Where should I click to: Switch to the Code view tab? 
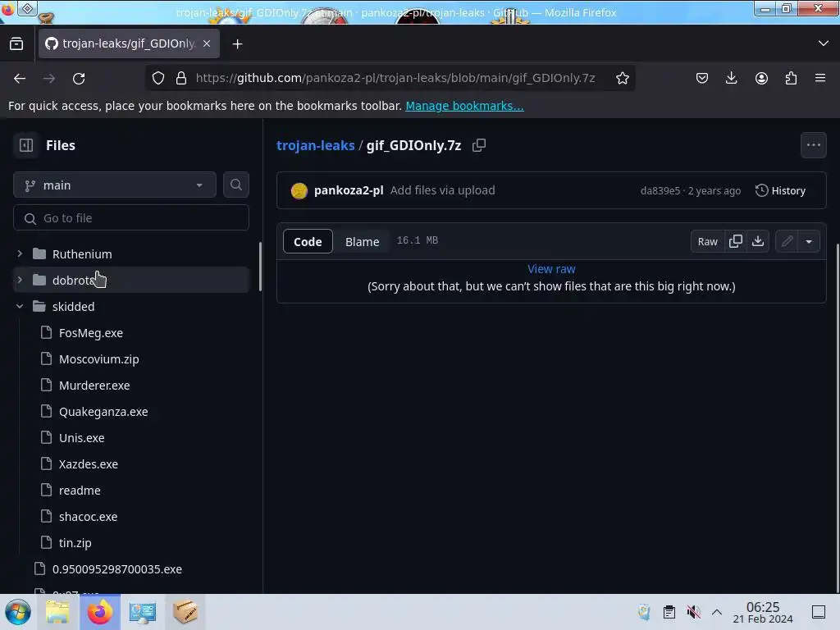coord(308,241)
